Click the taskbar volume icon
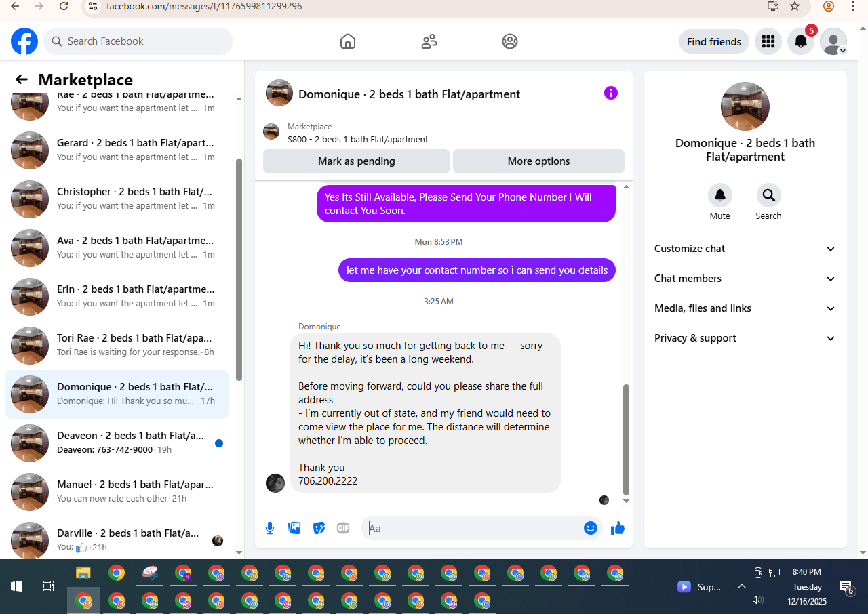The height and width of the screenshot is (614, 868). [758, 600]
